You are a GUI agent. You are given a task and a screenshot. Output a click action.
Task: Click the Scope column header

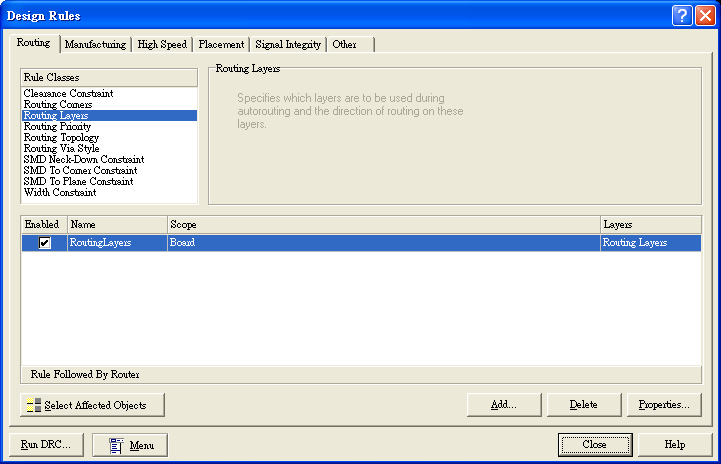(x=383, y=225)
